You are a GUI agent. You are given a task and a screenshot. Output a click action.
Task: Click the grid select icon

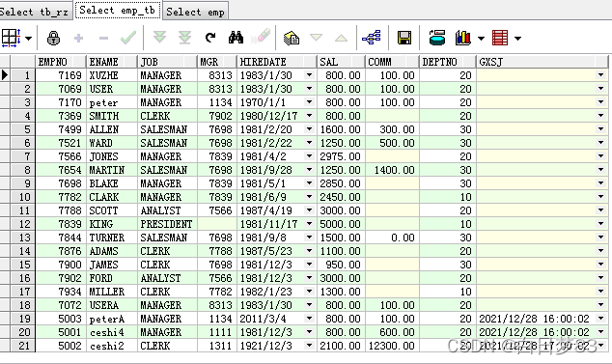coord(11,38)
